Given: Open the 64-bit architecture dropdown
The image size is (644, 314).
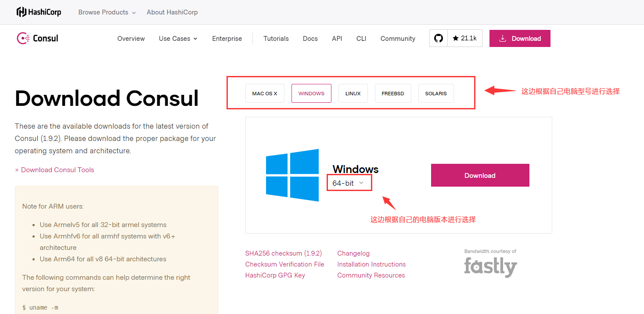Looking at the screenshot, I should (349, 183).
